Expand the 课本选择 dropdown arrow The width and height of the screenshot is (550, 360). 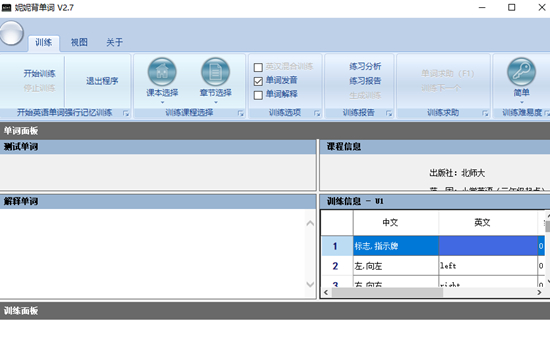pyautogui.click(x=162, y=102)
